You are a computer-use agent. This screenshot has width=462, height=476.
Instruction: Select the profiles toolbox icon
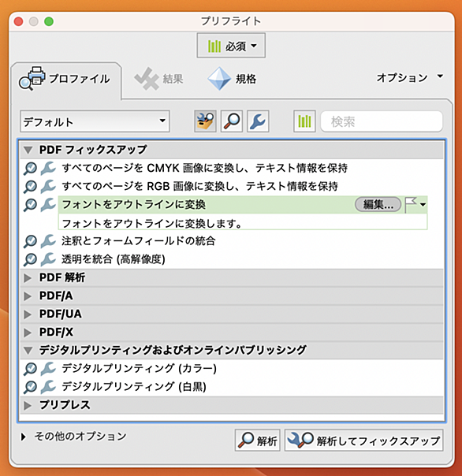[x=205, y=121]
